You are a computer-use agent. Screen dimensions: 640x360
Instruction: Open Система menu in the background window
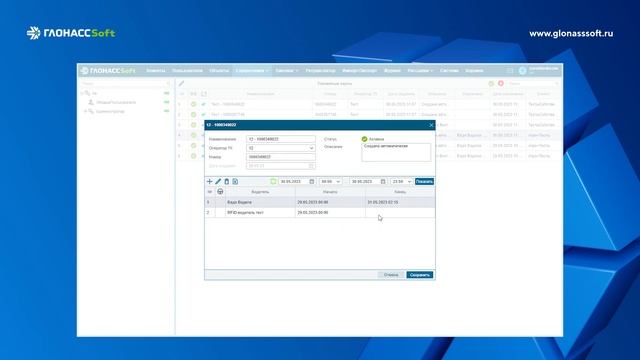pyautogui.click(x=449, y=71)
